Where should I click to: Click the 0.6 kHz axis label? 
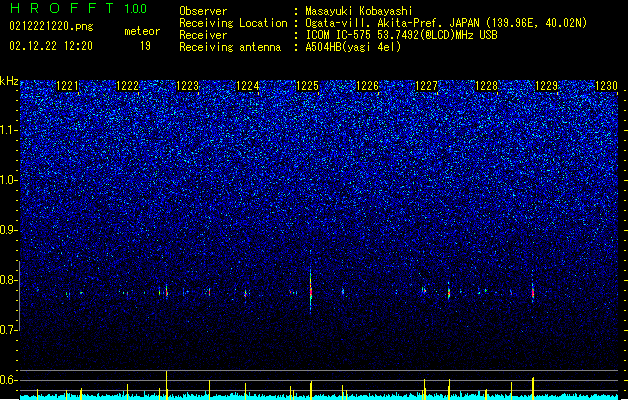point(8,380)
